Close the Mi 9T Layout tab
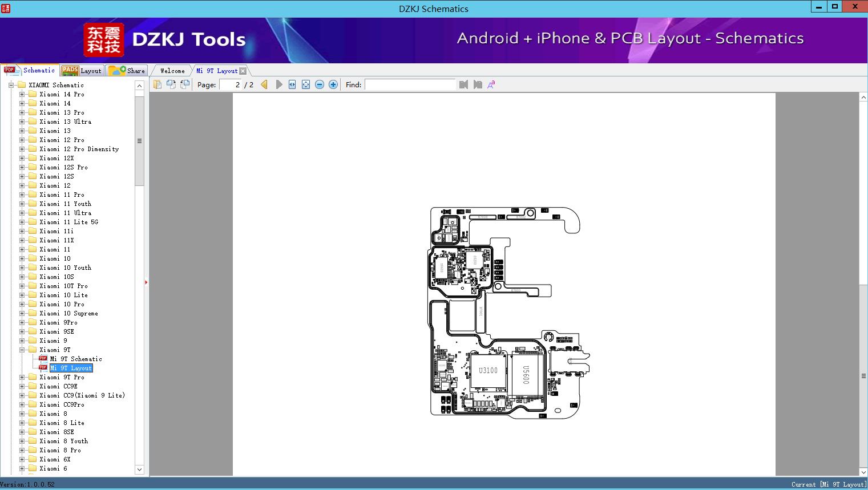The width and height of the screenshot is (868, 490). 243,71
